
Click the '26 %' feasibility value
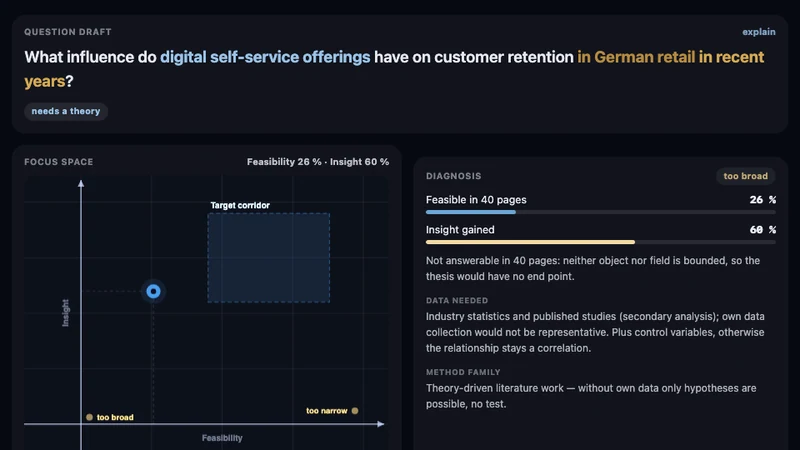pyautogui.click(x=763, y=200)
